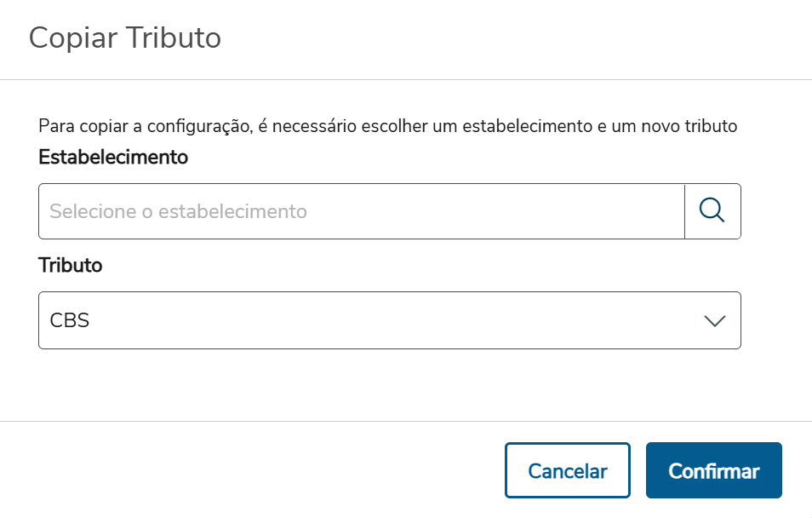Image resolution: width=812 pixels, height=518 pixels.
Task: Click the Tributo field label
Action: pyautogui.click(x=71, y=265)
